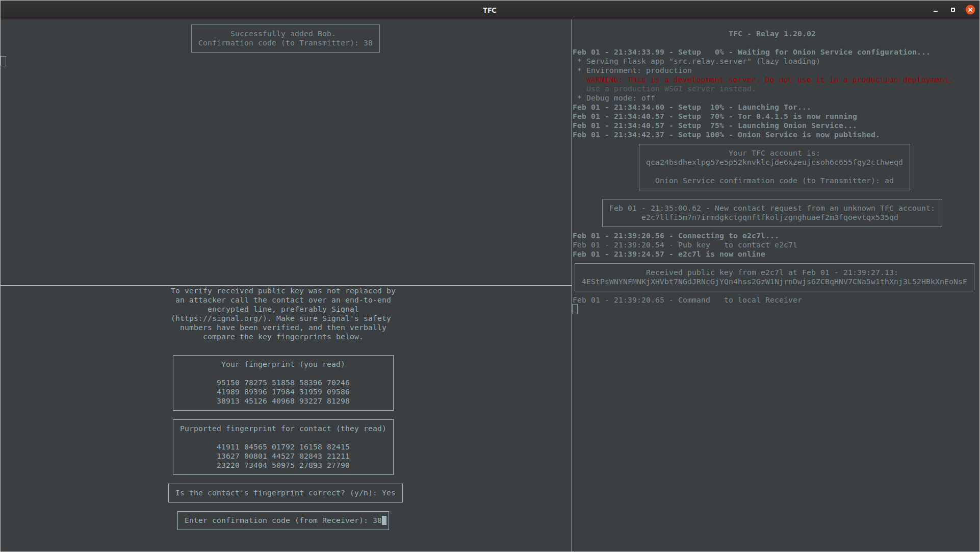Click the cursor in Receiver pane

[4, 62]
